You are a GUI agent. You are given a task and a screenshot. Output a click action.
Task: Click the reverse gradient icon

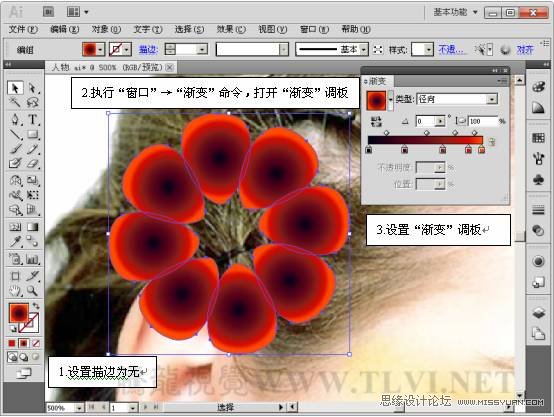coord(376,122)
